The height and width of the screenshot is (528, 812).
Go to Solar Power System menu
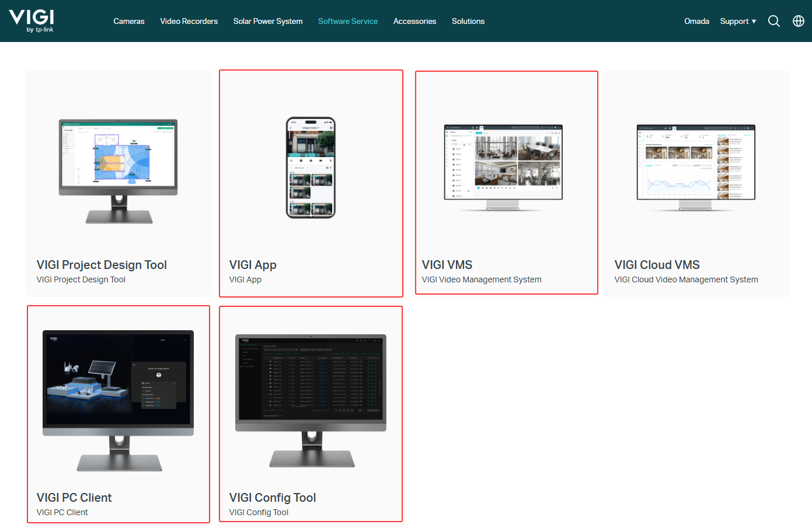coord(268,21)
